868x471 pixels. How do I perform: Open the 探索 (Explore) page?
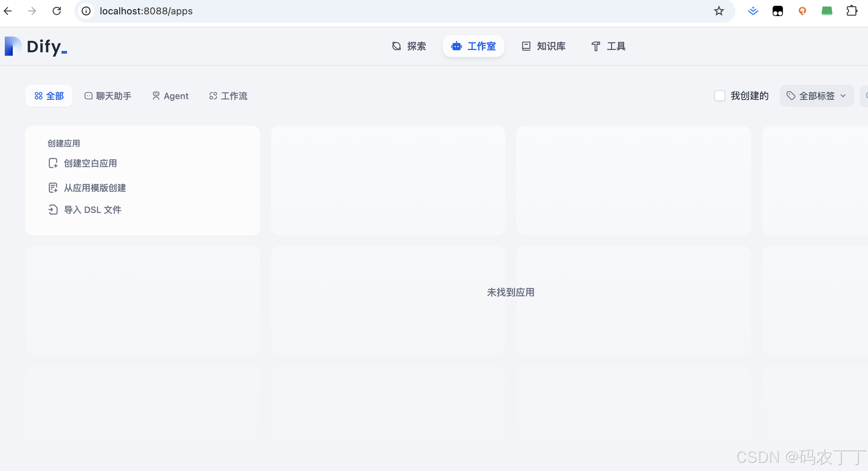pos(409,46)
